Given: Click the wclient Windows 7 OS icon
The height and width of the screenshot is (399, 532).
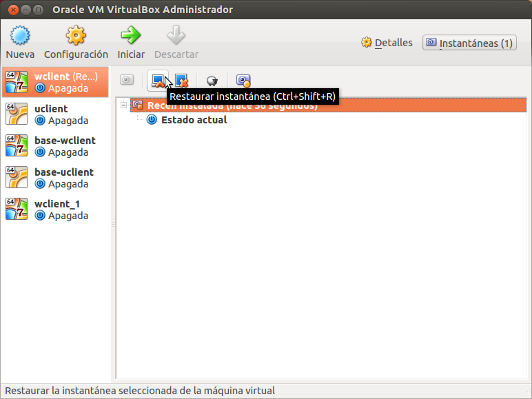Looking at the screenshot, I should pos(17,82).
